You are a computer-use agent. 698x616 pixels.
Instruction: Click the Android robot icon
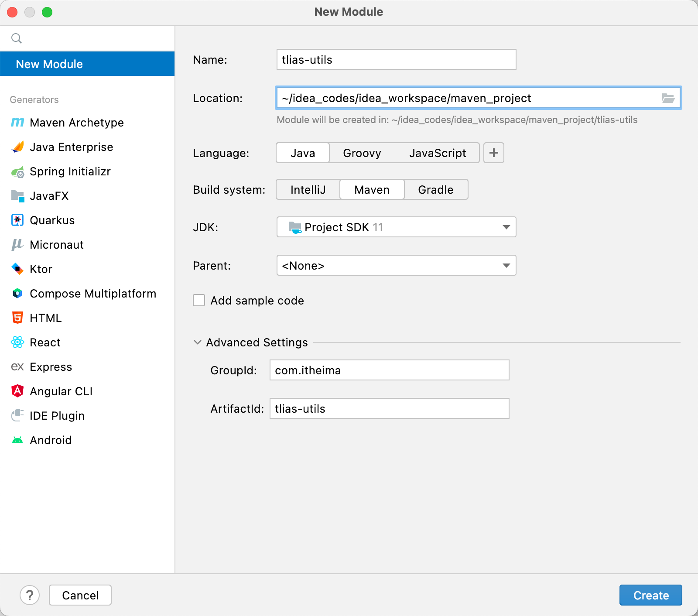click(17, 440)
